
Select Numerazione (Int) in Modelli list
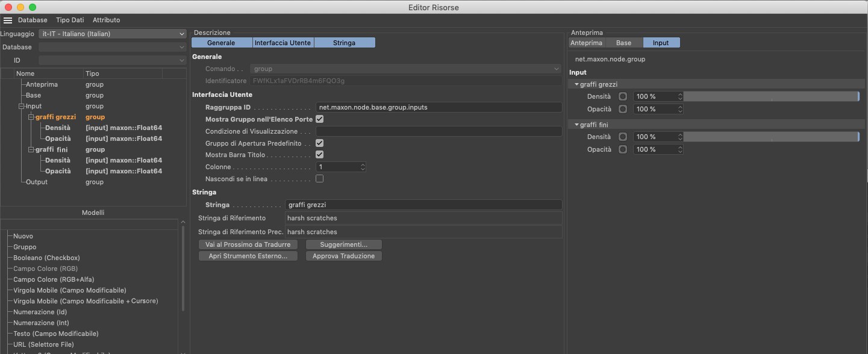(x=41, y=323)
